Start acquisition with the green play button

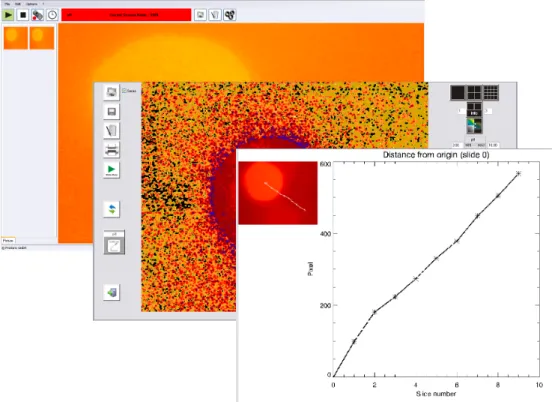click(8, 15)
